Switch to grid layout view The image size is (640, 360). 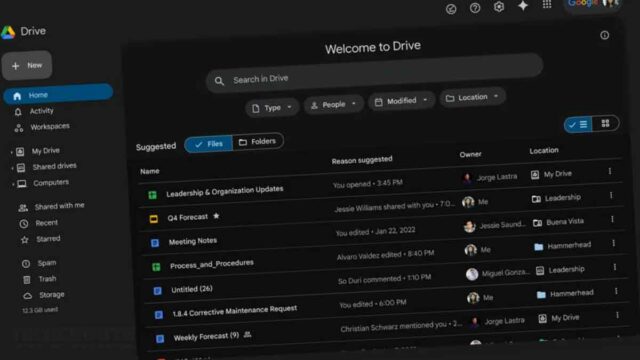point(606,123)
